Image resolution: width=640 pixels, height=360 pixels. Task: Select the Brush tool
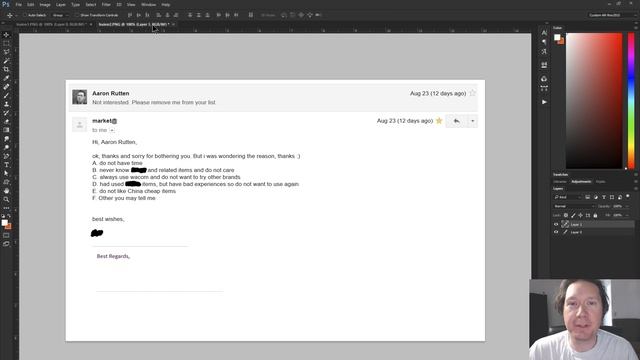pos(6,95)
